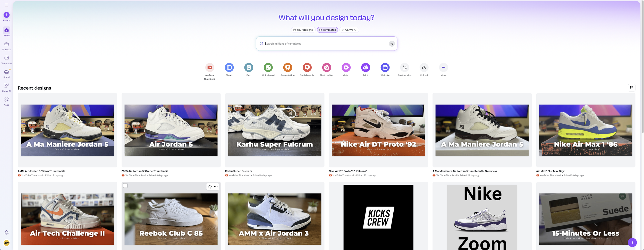Image resolution: width=644 pixels, height=250 pixels.
Task: Open notifications bell icon
Action: [6, 232]
